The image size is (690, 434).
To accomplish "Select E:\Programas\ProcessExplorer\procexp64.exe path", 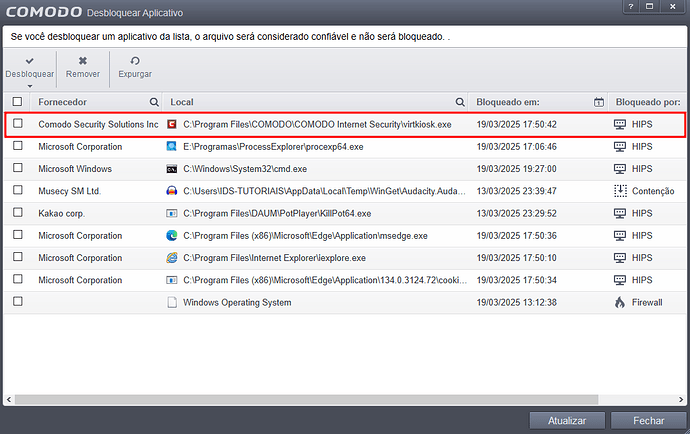I will click(x=273, y=147).
